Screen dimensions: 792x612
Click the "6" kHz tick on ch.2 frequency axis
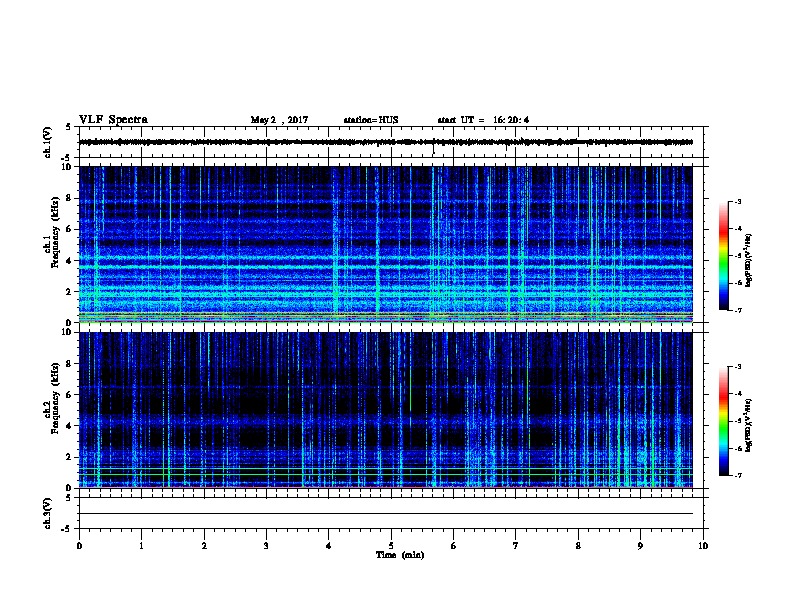point(70,394)
